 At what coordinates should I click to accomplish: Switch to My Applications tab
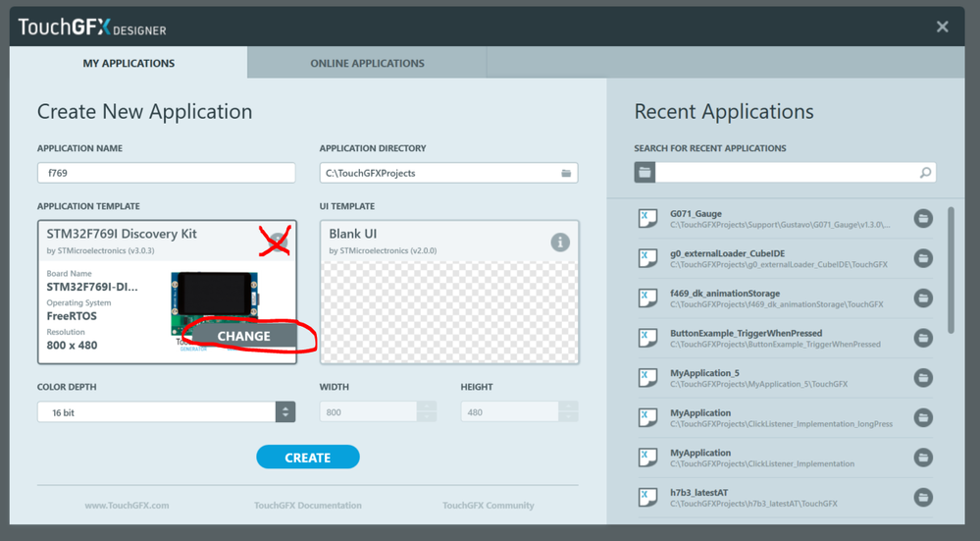pos(129,63)
